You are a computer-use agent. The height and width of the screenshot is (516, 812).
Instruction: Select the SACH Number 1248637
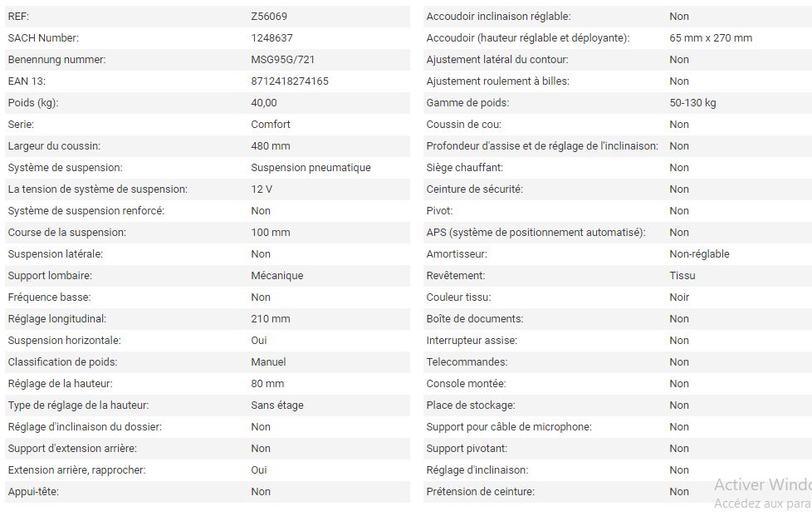point(271,38)
